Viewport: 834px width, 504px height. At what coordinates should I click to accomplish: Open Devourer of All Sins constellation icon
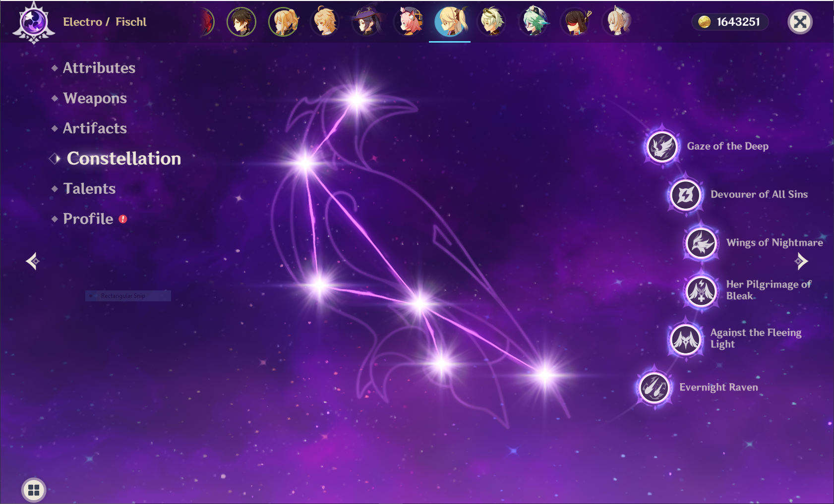tap(685, 195)
